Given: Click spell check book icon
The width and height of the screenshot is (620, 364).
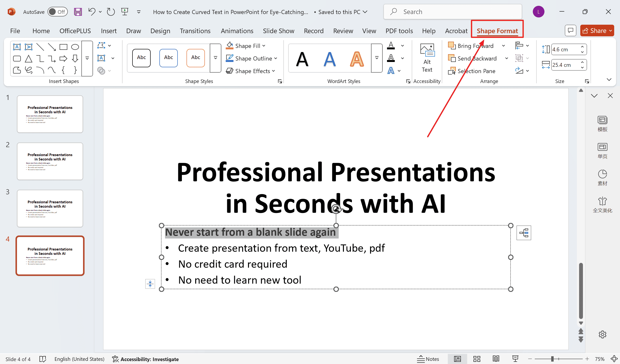Looking at the screenshot, I should pos(43,359).
